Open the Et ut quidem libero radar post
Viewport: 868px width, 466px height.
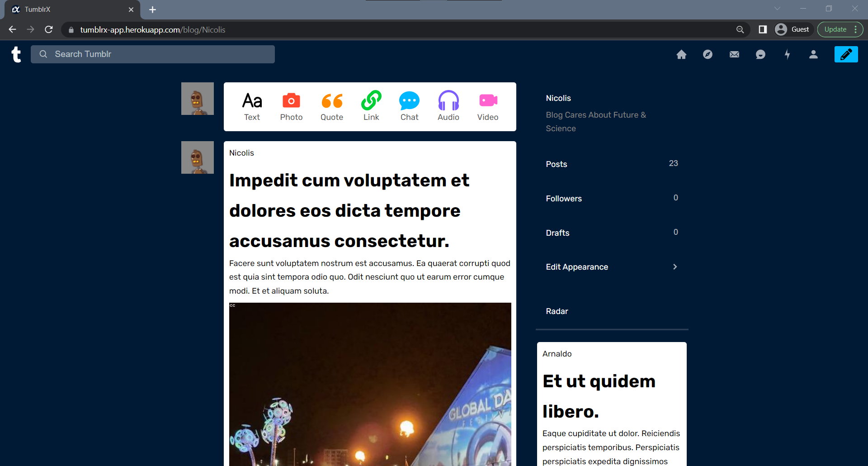[599, 396]
